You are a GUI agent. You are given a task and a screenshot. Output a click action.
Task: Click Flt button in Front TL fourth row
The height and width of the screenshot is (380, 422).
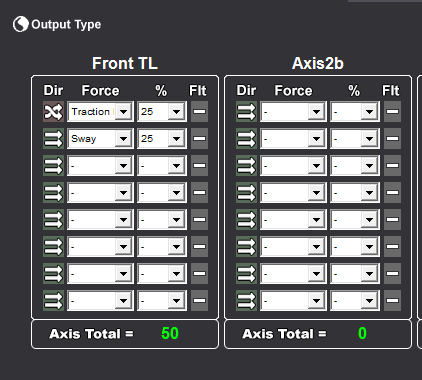coord(199,193)
